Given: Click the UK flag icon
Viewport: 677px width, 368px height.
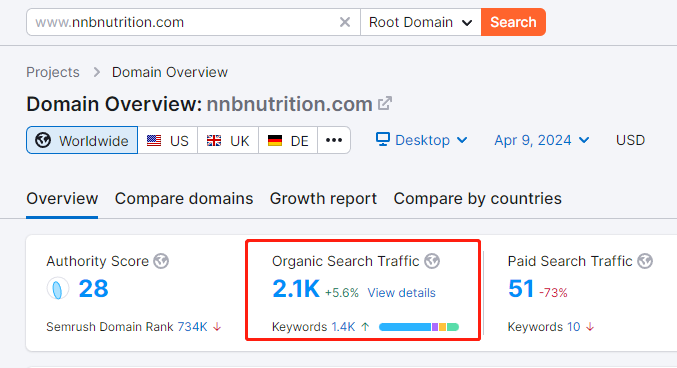Looking at the screenshot, I should pyautogui.click(x=214, y=140).
